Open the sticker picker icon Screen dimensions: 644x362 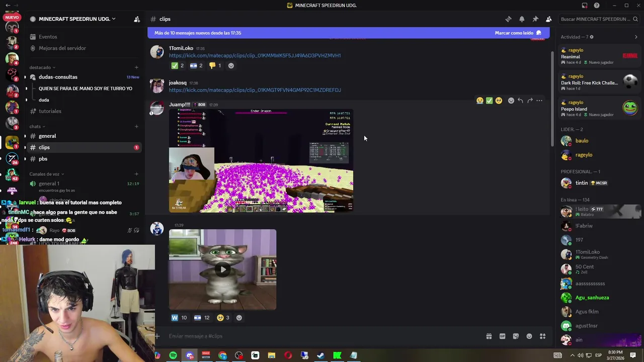516,336
